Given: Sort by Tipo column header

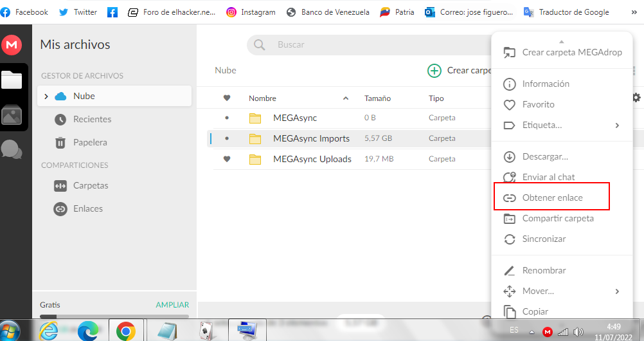Looking at the screenshot, I should [436, 98].
